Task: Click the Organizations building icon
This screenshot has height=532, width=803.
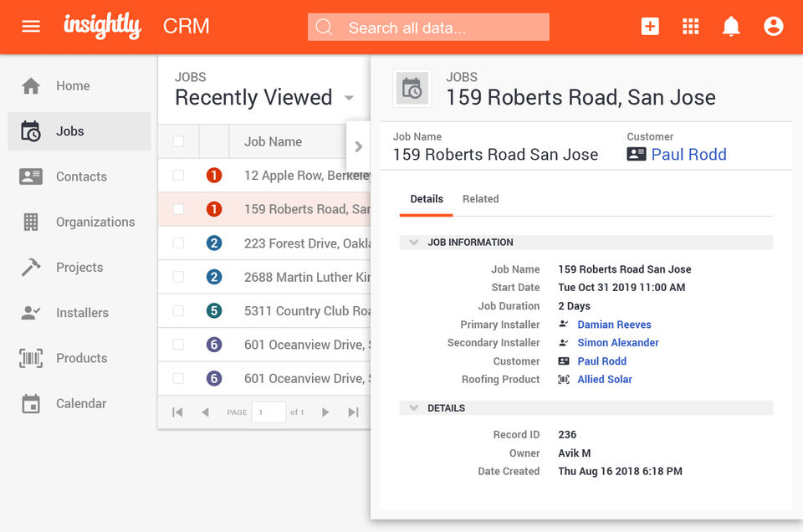Action: [31, 222]
